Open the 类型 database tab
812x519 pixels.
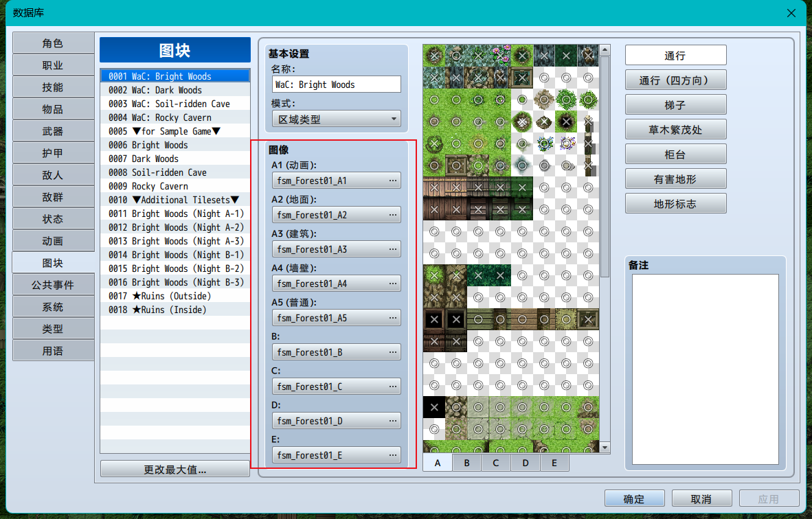pyautogui.click(x=53, y=329)
